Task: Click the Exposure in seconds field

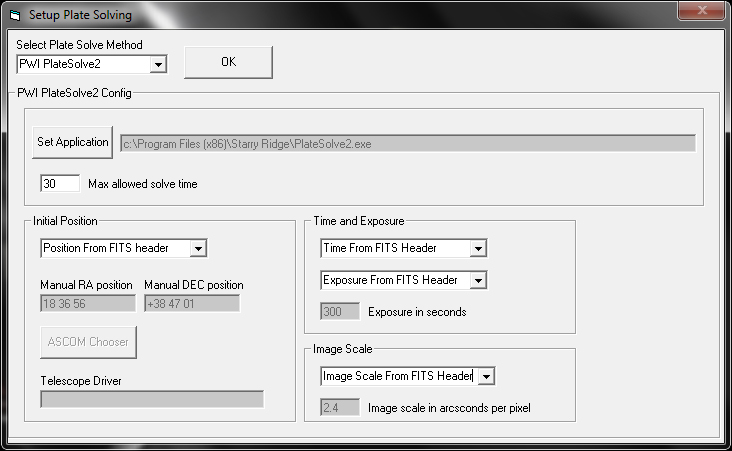Action: tap(340, 311)
